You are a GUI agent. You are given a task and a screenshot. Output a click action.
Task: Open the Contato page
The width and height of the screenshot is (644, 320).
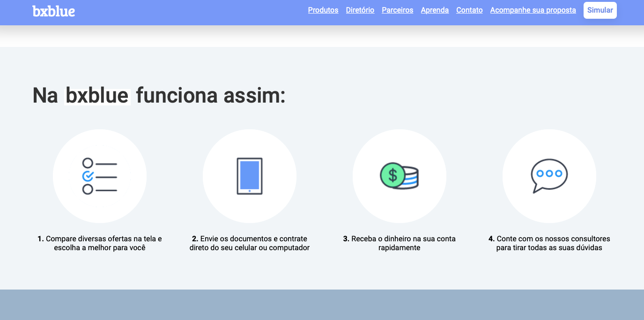pyautogui.click(x=469, y=10)
